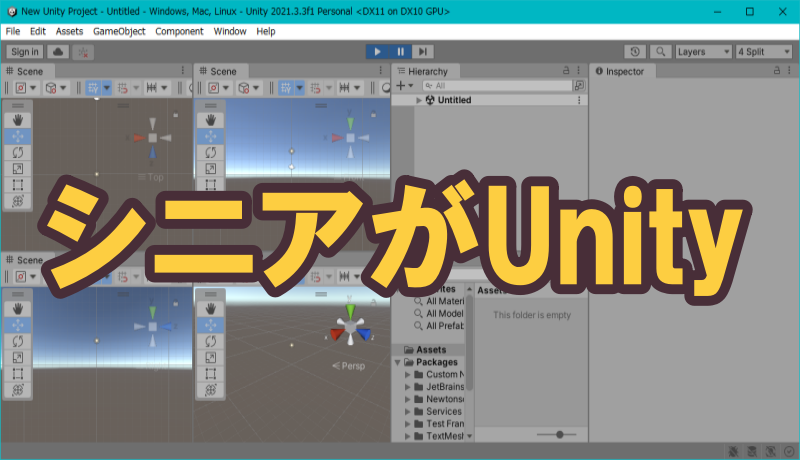This screenshot has height=460, width=800.
Task: Toggle grid visibility in the Top view toolbar
Action: coord(93,88)
